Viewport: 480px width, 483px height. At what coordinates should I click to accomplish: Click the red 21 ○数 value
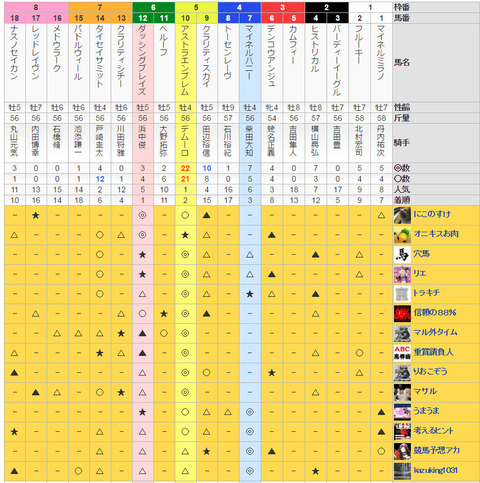click(185, 179)
